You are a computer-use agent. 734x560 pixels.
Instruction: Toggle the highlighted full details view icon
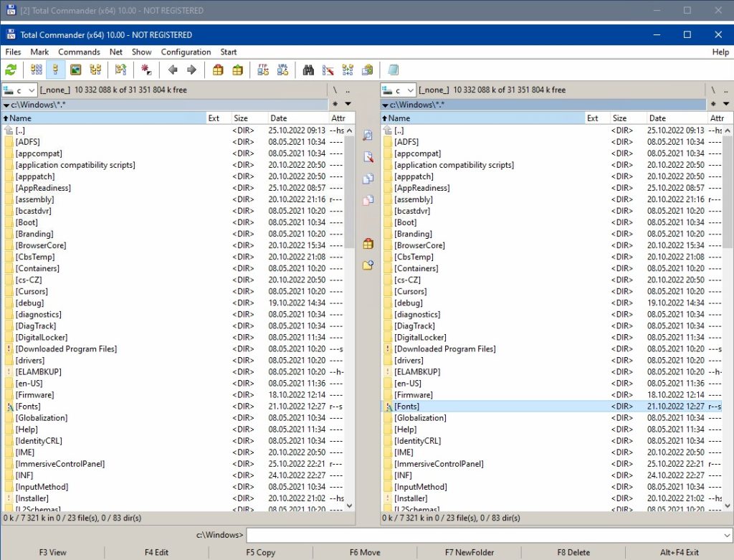[56, 70]
